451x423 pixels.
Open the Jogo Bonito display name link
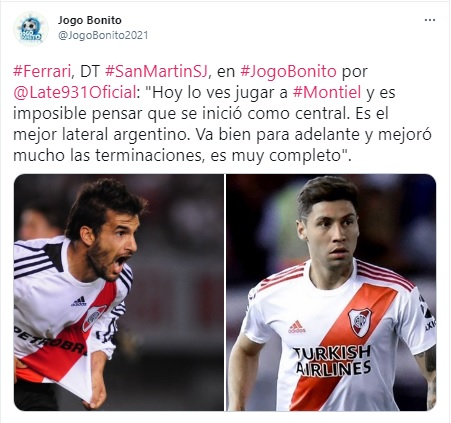(x=90, y=20)
